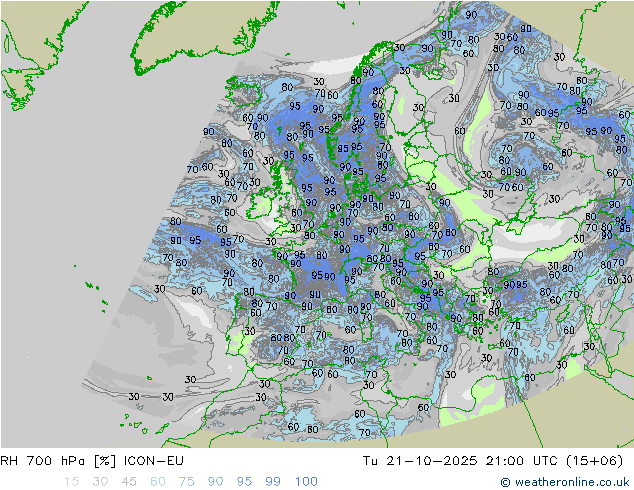
Task: Select the 'RH 700 hPa [%] ICON-EU' title text
Action: [x=92, y=460]
